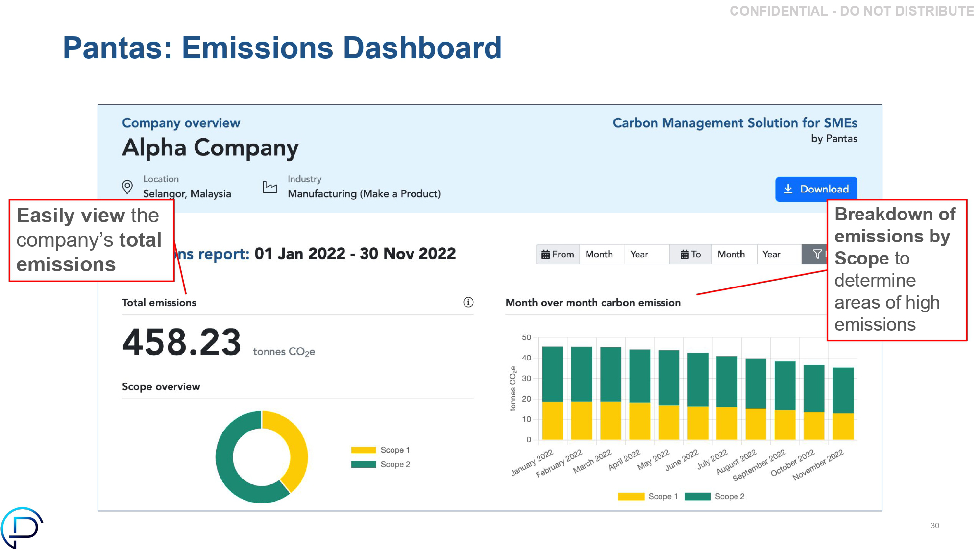Select the September 2022 bar
The image size is (980, 551).
coord(785,400)
